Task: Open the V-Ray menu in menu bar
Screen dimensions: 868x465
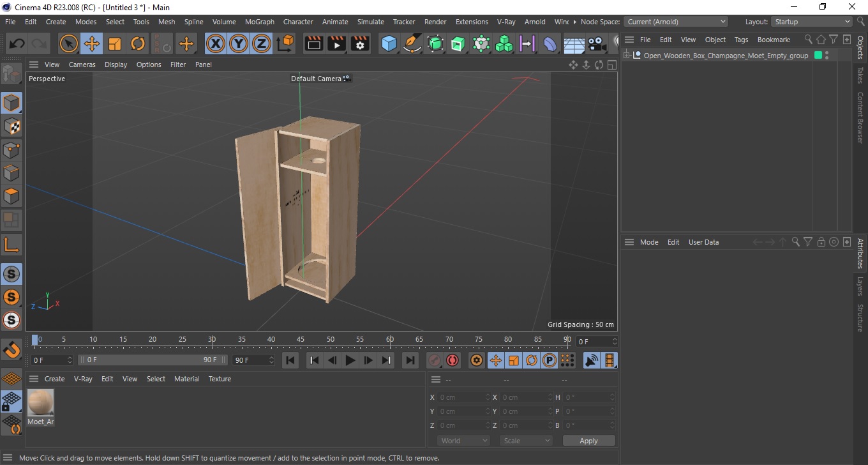Action: 505,22
